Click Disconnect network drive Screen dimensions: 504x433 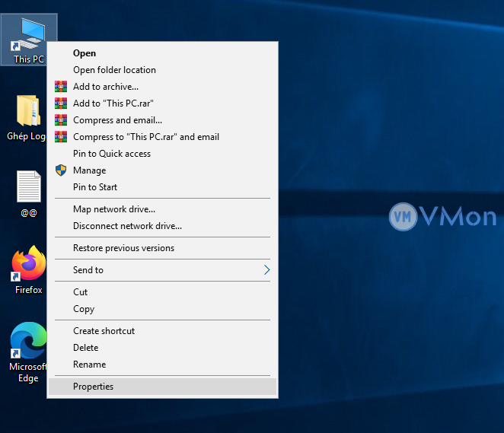(127, 226)
